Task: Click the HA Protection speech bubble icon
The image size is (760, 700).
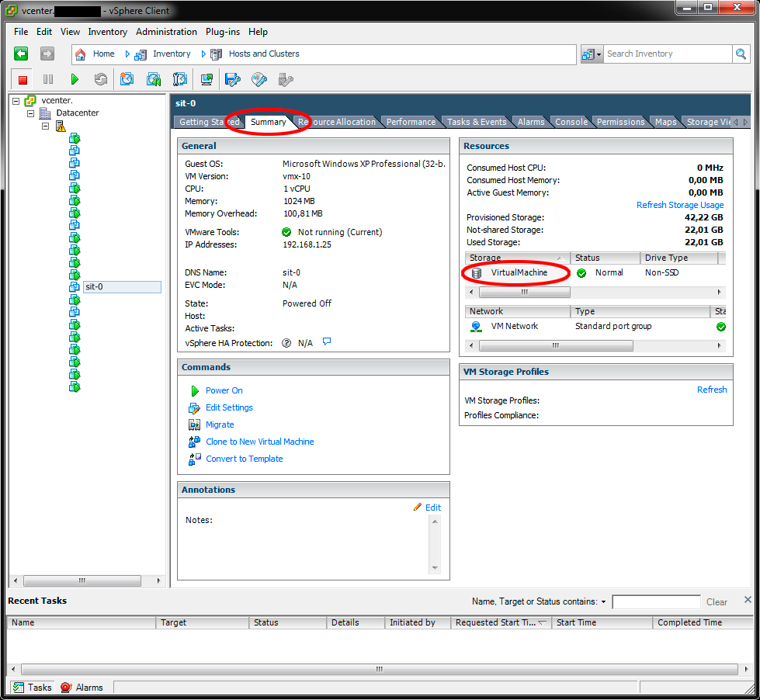Action: coord(327,342)
